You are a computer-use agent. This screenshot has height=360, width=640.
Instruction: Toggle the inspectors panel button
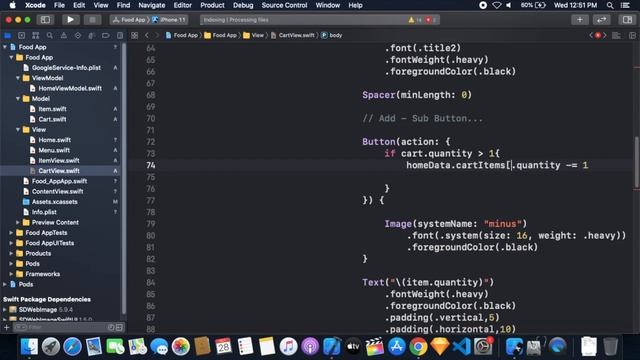pos(627,20)
